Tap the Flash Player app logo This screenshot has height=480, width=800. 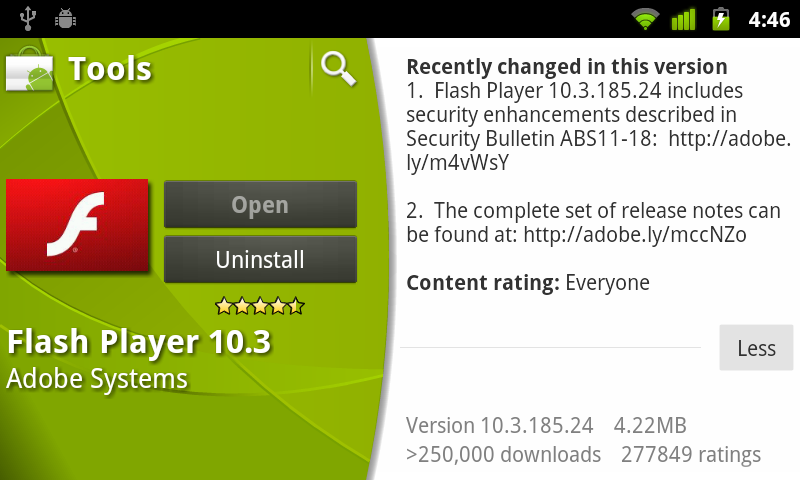(77, 225)
